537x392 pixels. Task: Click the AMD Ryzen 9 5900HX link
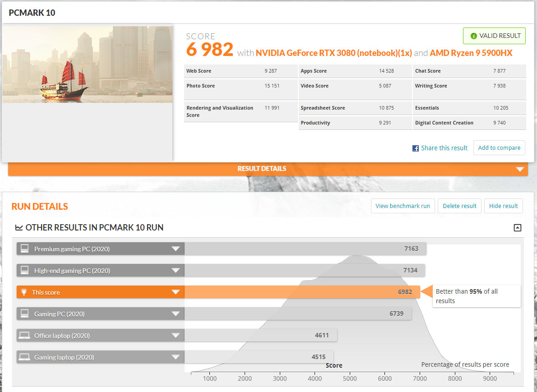pos(471,53)
